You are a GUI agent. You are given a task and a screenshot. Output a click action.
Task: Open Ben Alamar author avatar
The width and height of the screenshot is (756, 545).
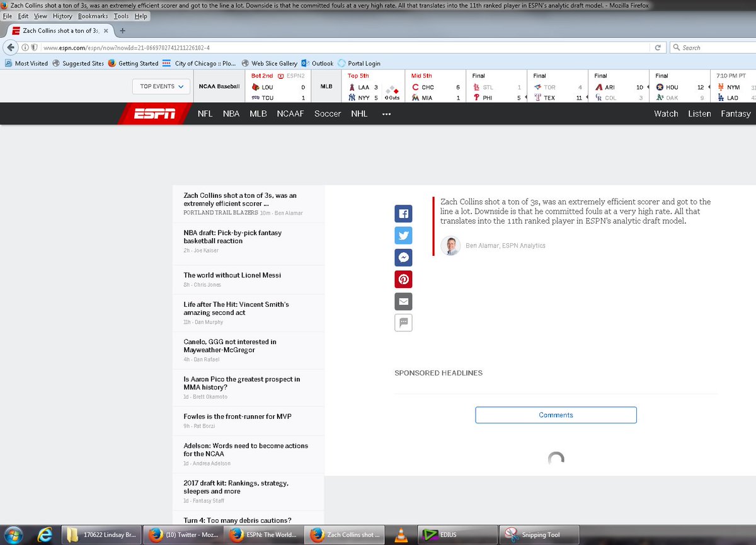click(450, 246)
